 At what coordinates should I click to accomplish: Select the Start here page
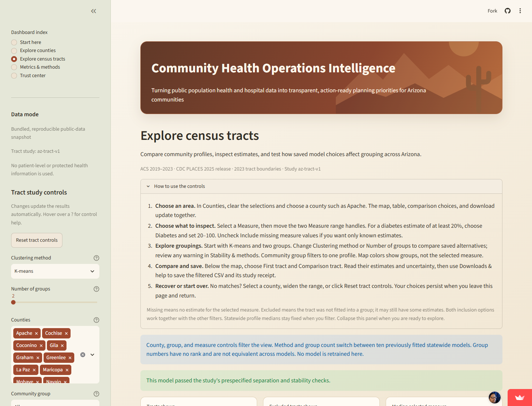pyautogui.click(x=26, y=42)
